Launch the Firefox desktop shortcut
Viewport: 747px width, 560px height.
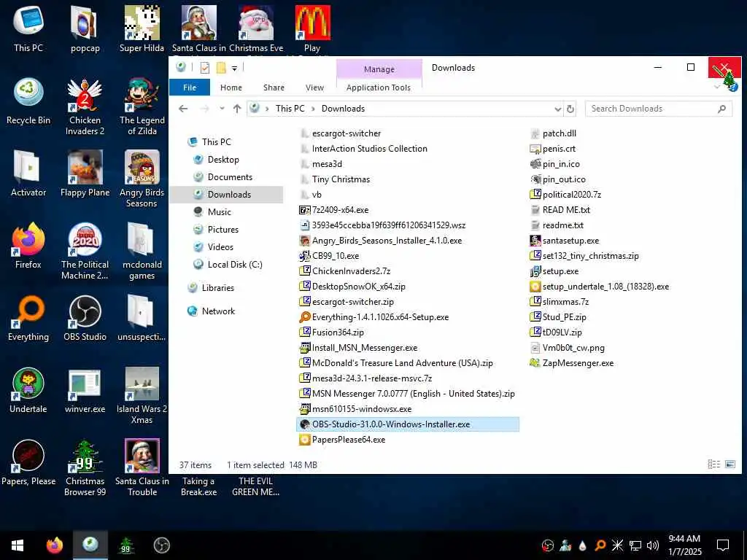pyautogui.click(x=28, y=245)
